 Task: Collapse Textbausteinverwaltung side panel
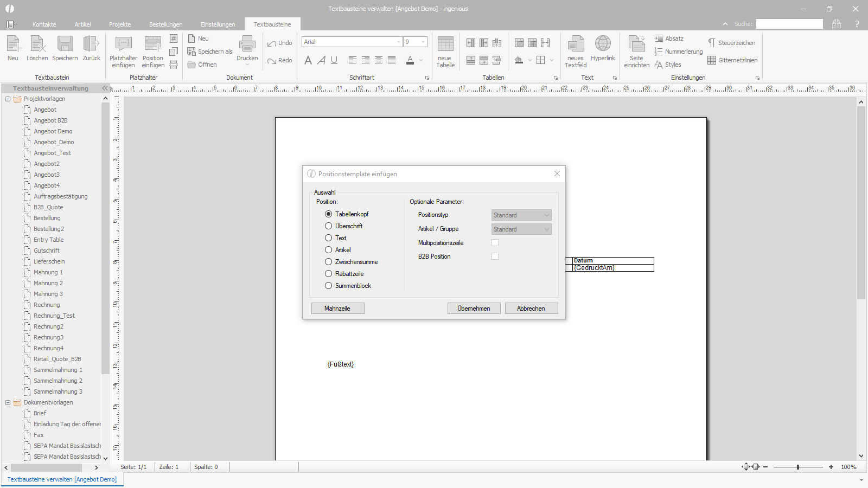coord(105,88)
